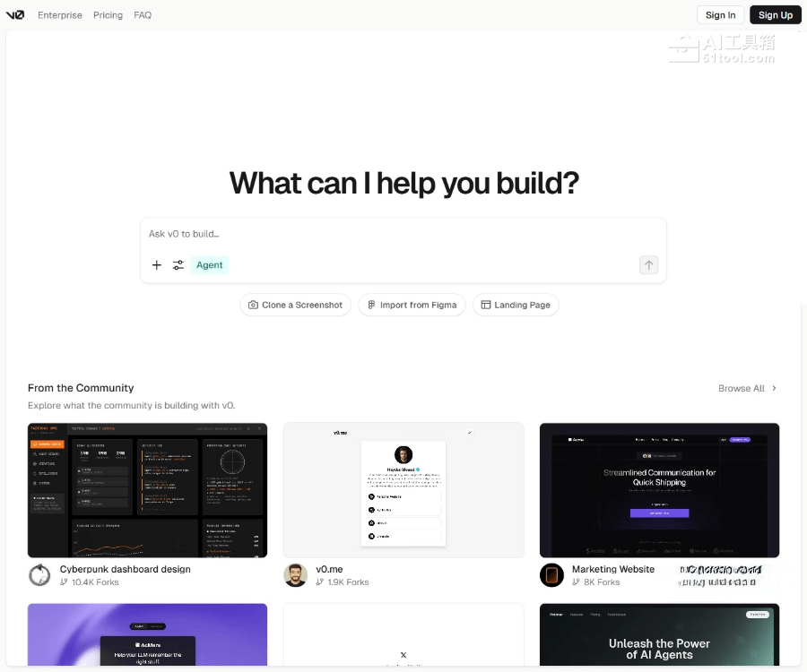Viewport: 807px width, 672px height.
Task: Open Cyberpunk dashboard design thumbnail
Action: 147,490
